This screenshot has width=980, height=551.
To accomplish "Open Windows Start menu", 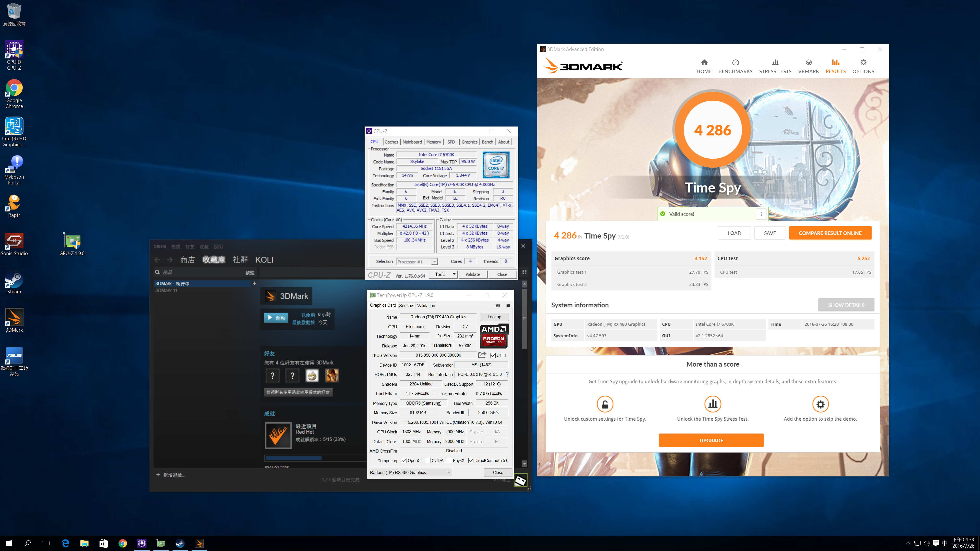I will coord(9,543).
